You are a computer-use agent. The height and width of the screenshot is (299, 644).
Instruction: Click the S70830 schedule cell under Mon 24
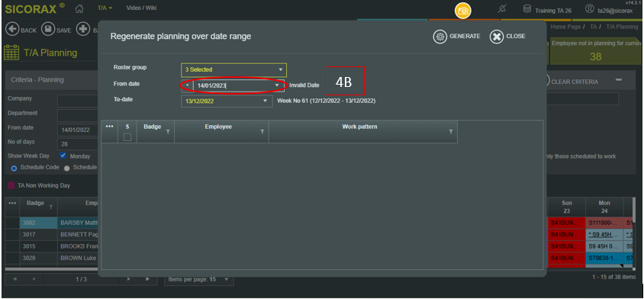(604, 259)
